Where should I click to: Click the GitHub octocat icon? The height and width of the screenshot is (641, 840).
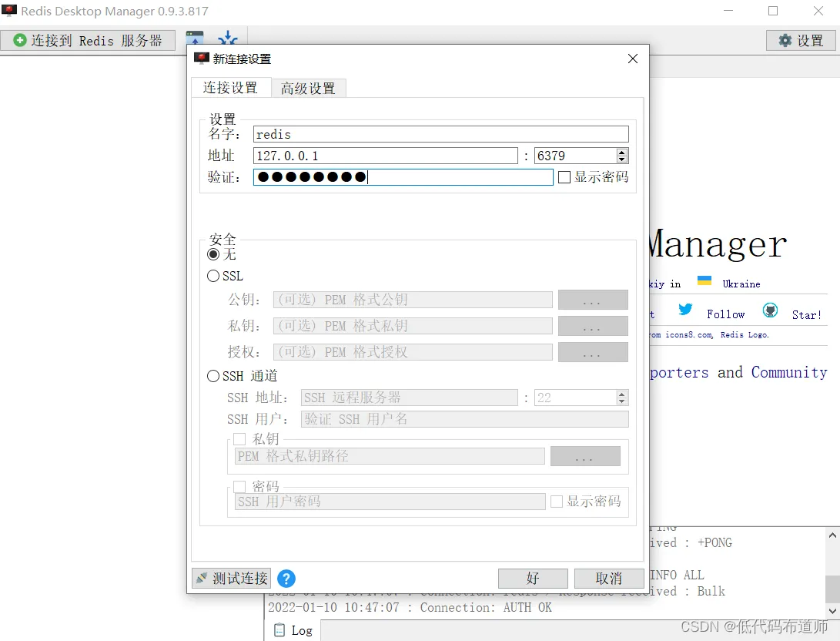click(x=771, y=310)
